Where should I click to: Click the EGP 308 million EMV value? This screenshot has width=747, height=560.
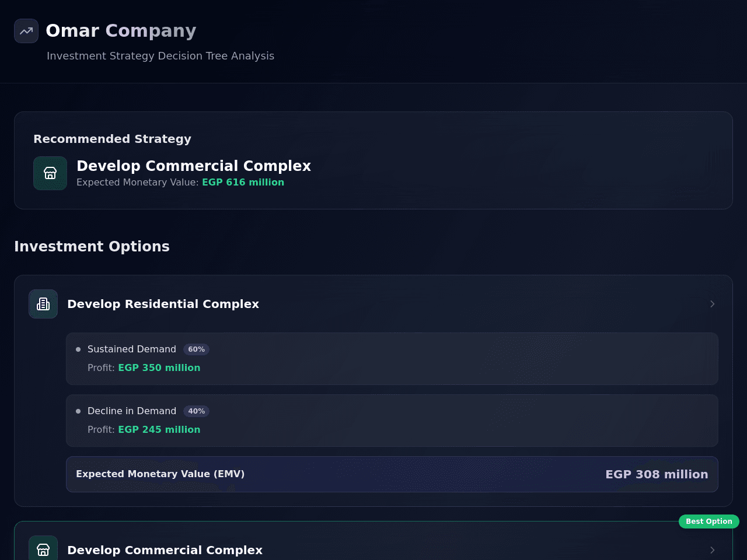(x=657, y=474)
